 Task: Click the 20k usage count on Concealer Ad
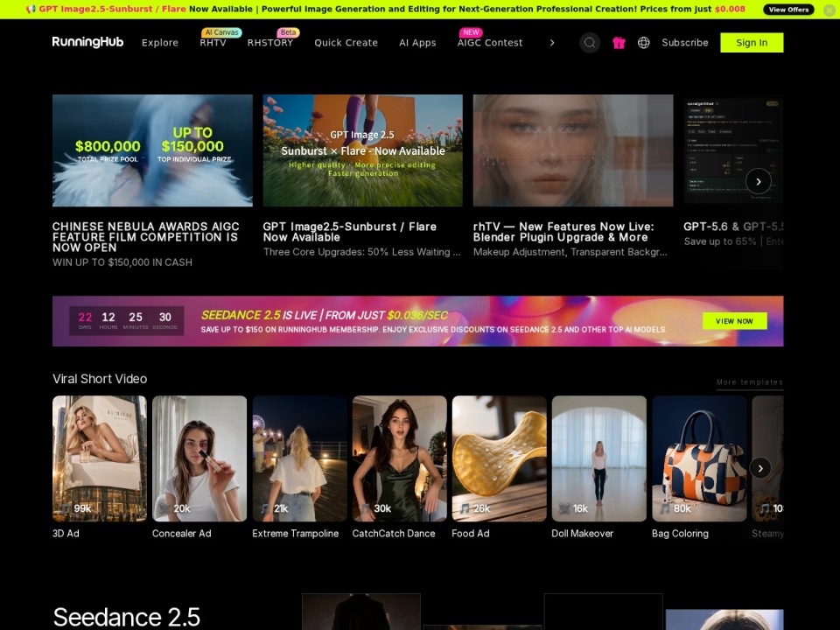(175, 508)
